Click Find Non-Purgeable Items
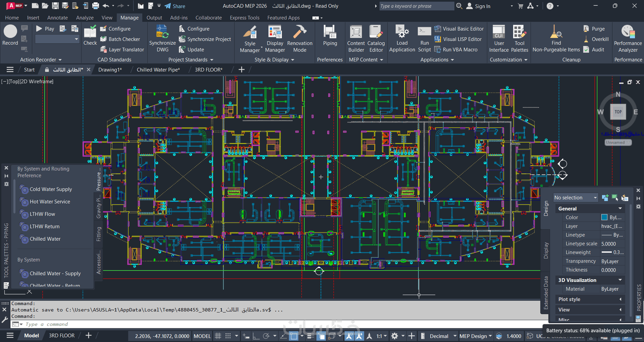 pos(556,39)
